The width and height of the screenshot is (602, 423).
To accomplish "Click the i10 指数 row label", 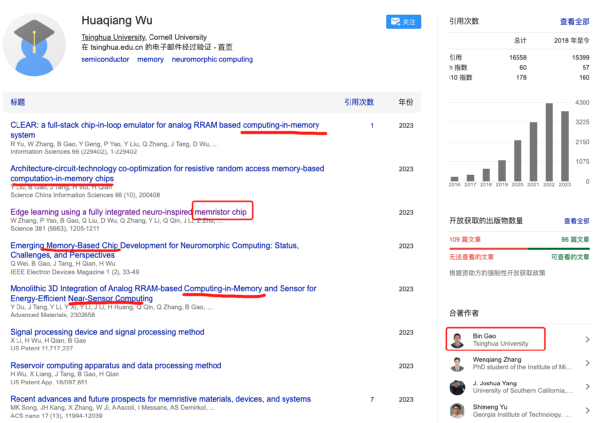I will pyautogui.click(x=461, y=78).
